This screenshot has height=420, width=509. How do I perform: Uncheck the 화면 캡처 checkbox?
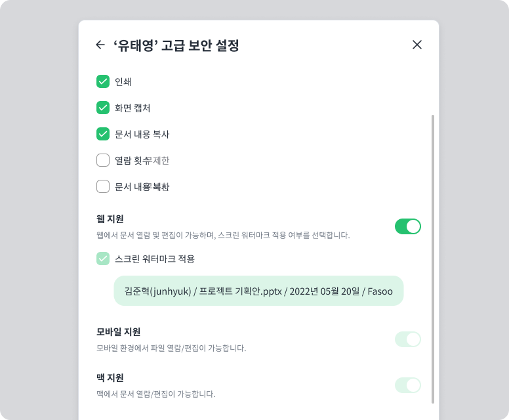coord(103,108)
